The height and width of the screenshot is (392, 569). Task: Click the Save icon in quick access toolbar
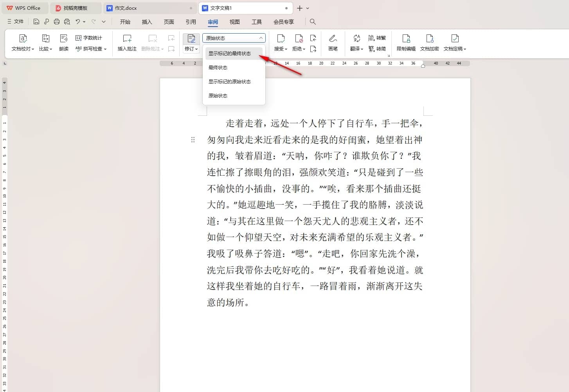pyautogui.click(x=36, y=22)
